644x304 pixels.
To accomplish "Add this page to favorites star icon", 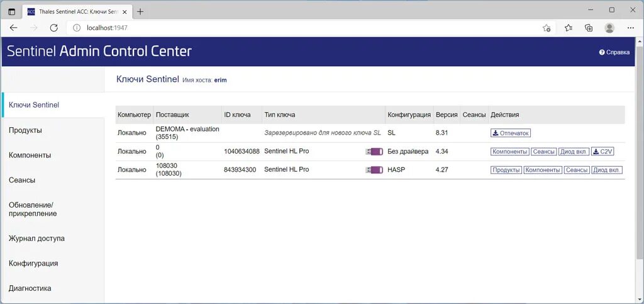I will click(x=547, y=28).
